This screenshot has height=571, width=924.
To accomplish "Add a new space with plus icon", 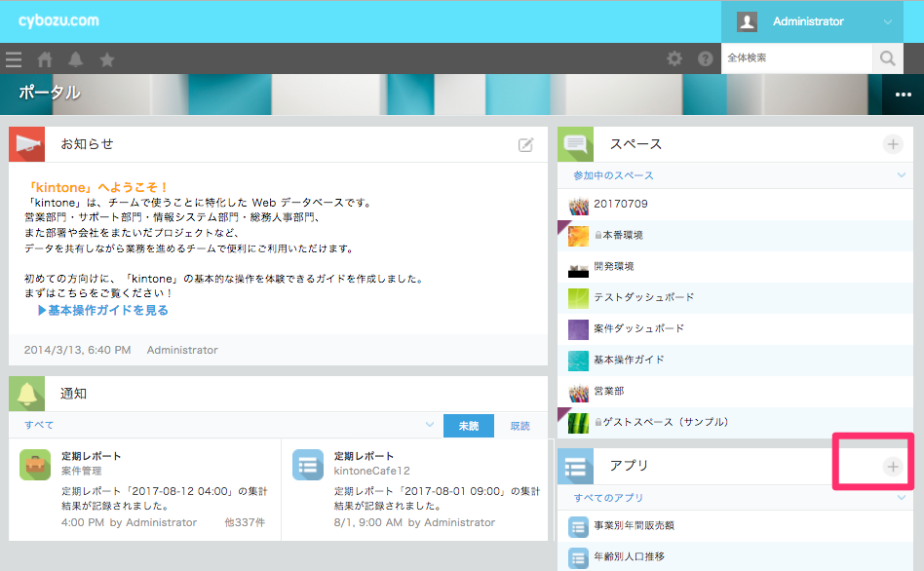I will [893, 144].
